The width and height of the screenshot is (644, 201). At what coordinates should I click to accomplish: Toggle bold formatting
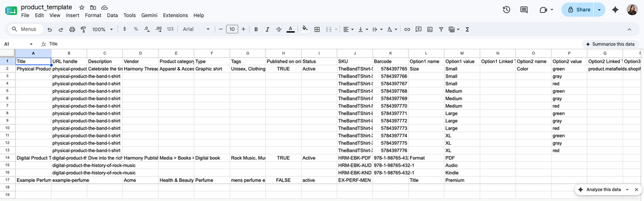tap(256, 29)
